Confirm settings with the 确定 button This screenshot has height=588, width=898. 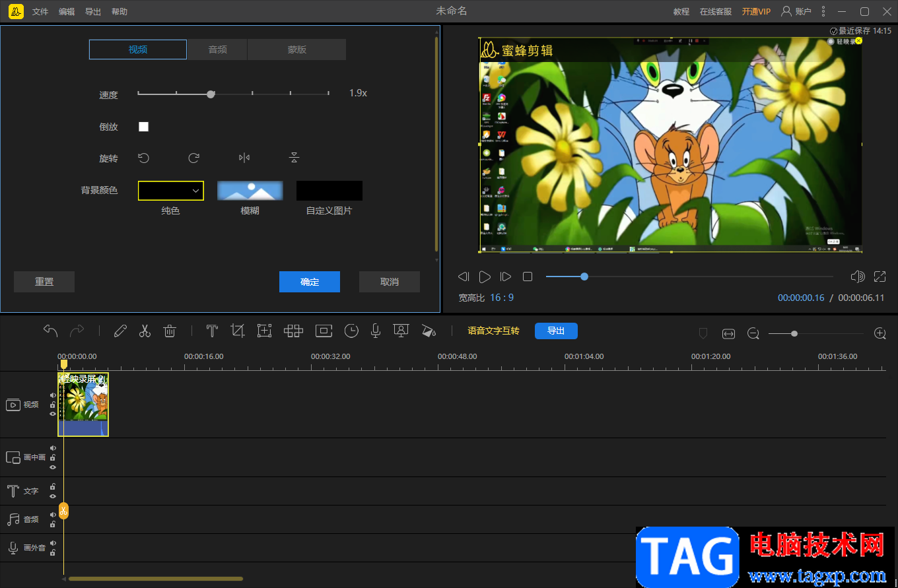(310, 282)
